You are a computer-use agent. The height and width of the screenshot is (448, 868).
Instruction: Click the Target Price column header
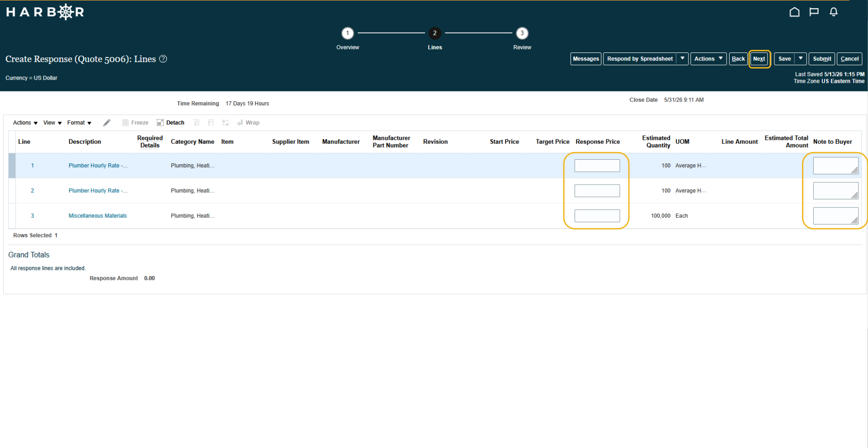coord(552,142)
